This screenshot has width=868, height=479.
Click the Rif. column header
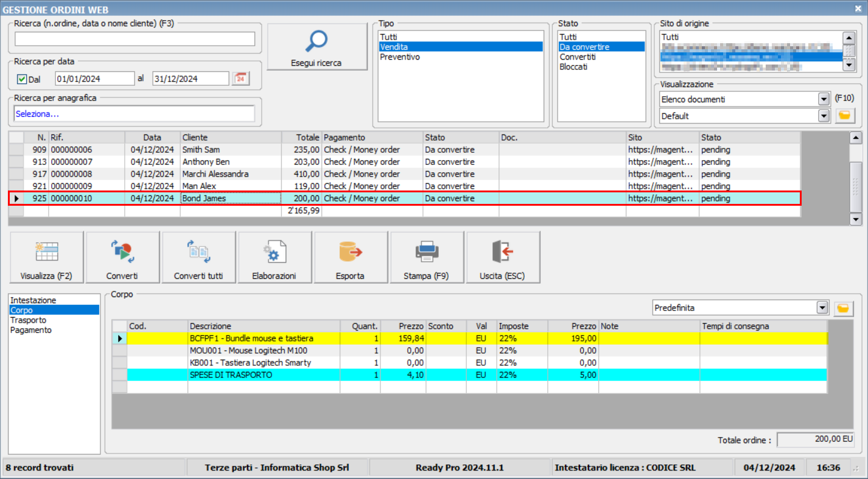(x=86, y=138)
